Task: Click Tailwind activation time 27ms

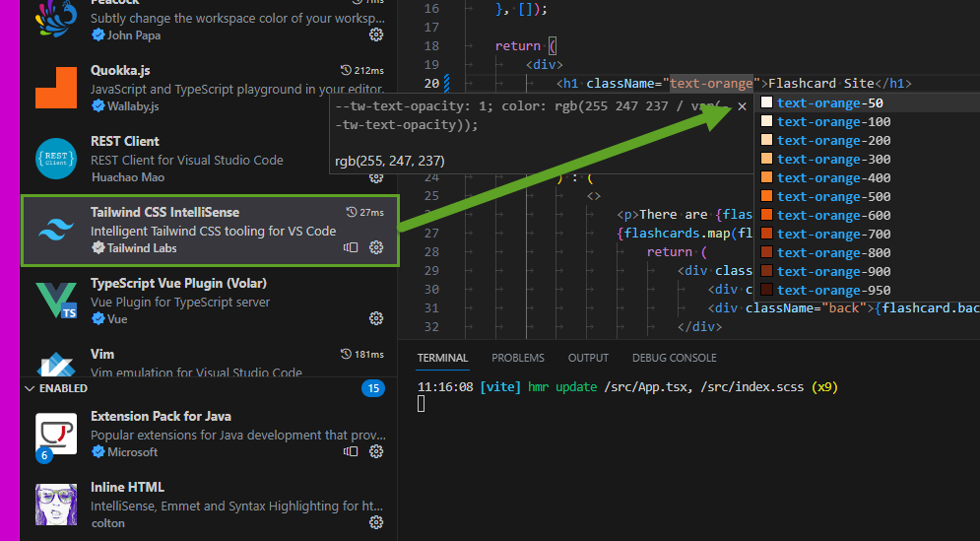Action: pos(364,212)
